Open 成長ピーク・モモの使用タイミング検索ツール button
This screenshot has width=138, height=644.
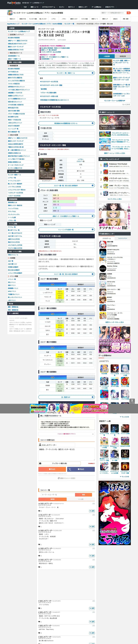(67, 216)
